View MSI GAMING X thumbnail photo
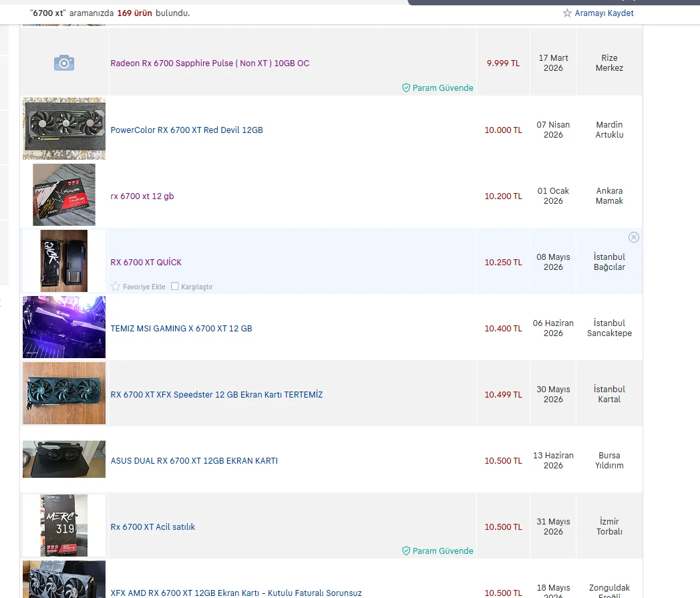This screenshot has width=700, height=598. [64, 327]
